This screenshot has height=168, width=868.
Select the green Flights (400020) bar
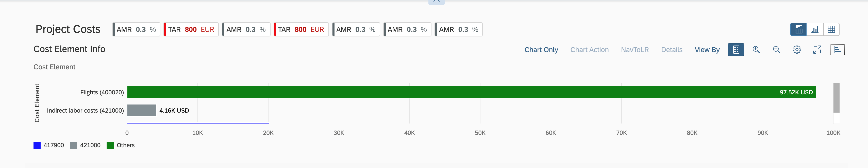click(x=471, y=92)
